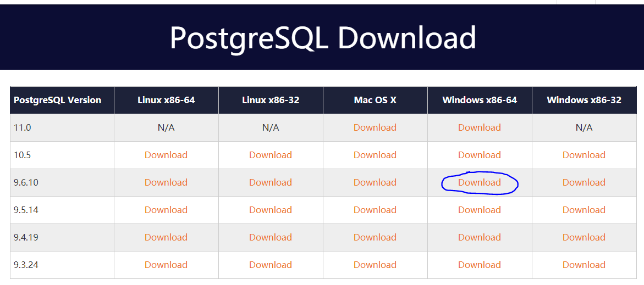Download PostgreSQL 9.4.19 for Linux x86-64
Image resolution: width=644 pixels, height=285 pixels.
pyautogui.click(x=166, y=237)
